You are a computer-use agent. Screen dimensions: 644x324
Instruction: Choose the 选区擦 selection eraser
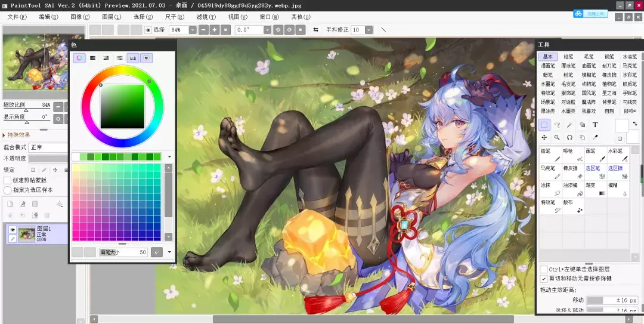[618, 172]
